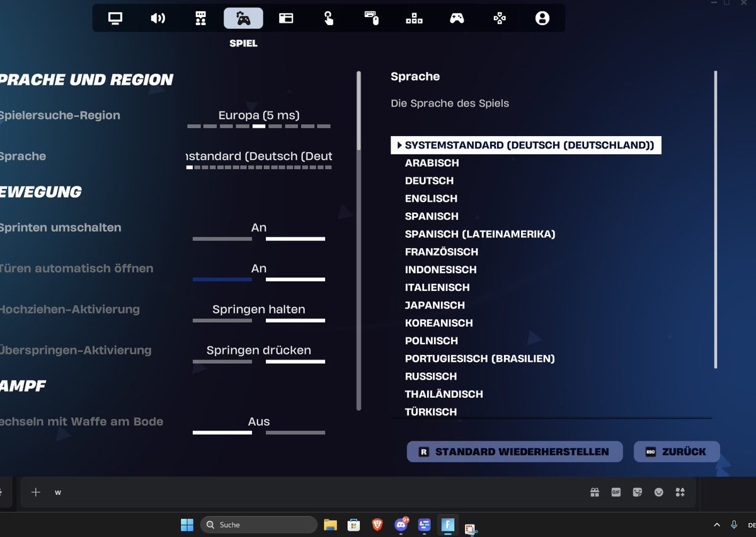The width and height of the screenshot is (756, 537).
Task: Expand hidden icons chevron in system tray
Action: click(717, 524)
